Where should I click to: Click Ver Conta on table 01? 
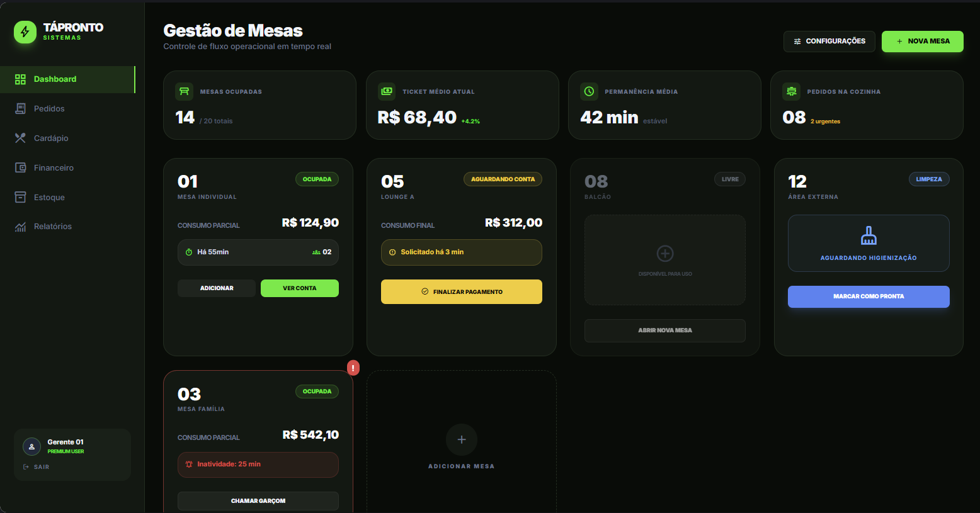299,288
